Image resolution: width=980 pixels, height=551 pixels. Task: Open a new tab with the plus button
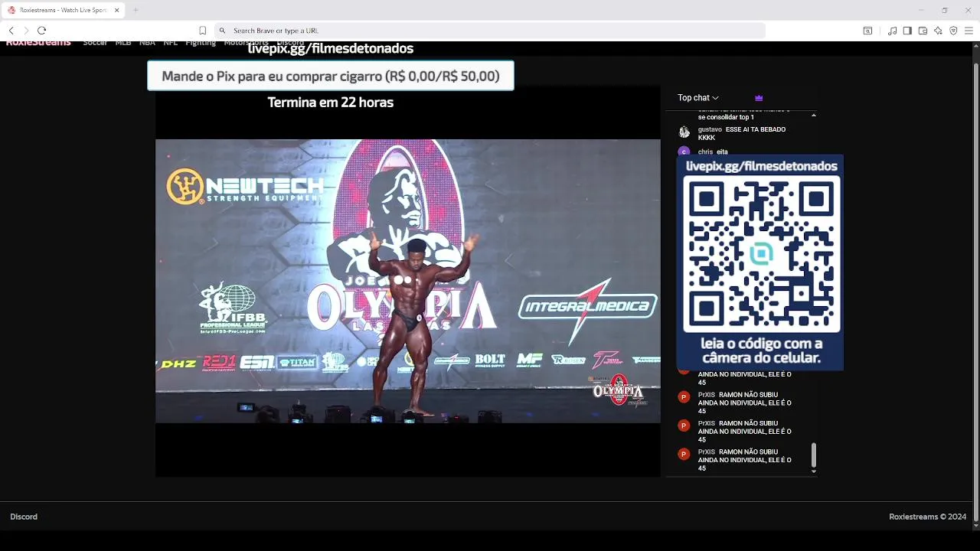pyautogui.click(x=136, y=10)
